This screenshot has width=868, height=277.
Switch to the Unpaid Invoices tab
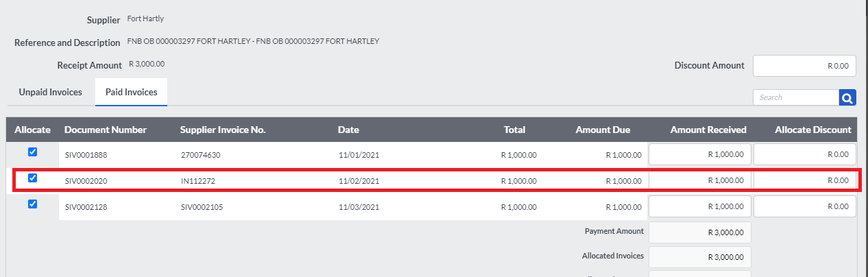(51, 92)
